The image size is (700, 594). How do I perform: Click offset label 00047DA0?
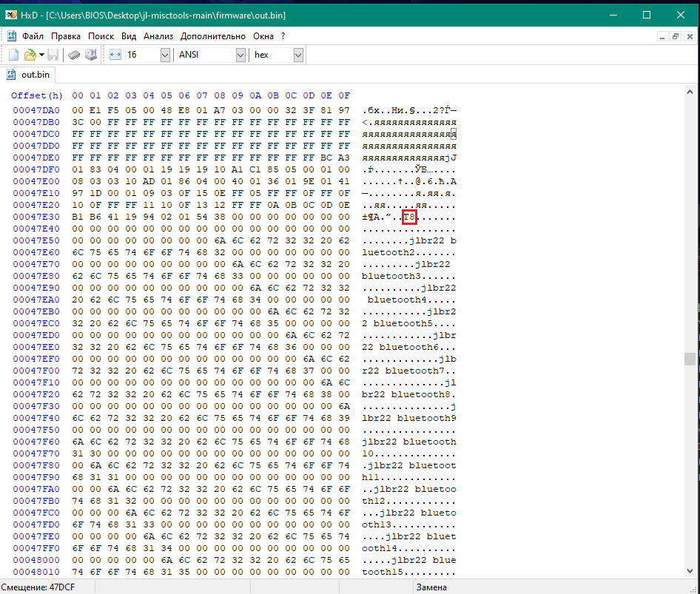pos(36,110)
